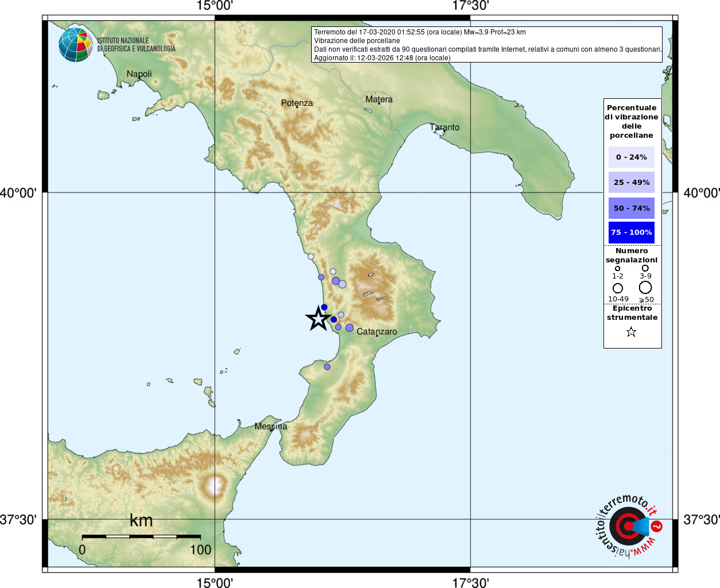720x588 pixels.
Task: Click the 10-49 reports circle in the legend
Action: coord(618,288)
